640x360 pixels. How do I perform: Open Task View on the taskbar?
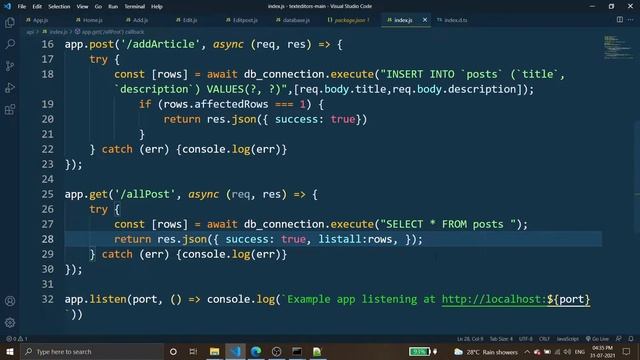[x=193, y=351]
